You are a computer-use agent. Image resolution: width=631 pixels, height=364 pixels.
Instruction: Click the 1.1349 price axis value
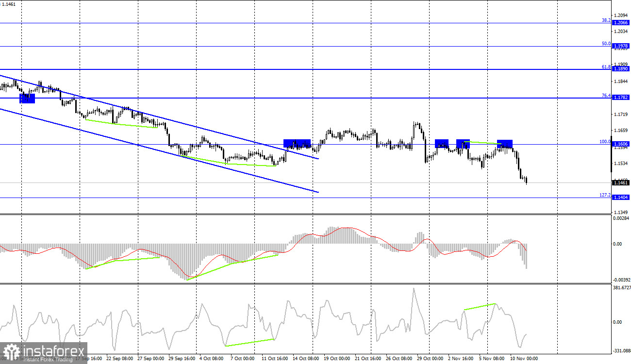pos(622,213)
